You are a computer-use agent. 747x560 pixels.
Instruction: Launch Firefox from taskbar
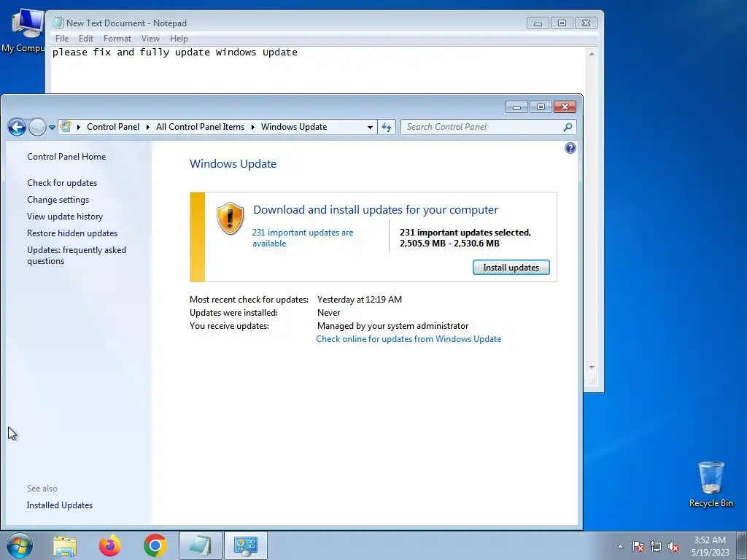coord(110,545)
